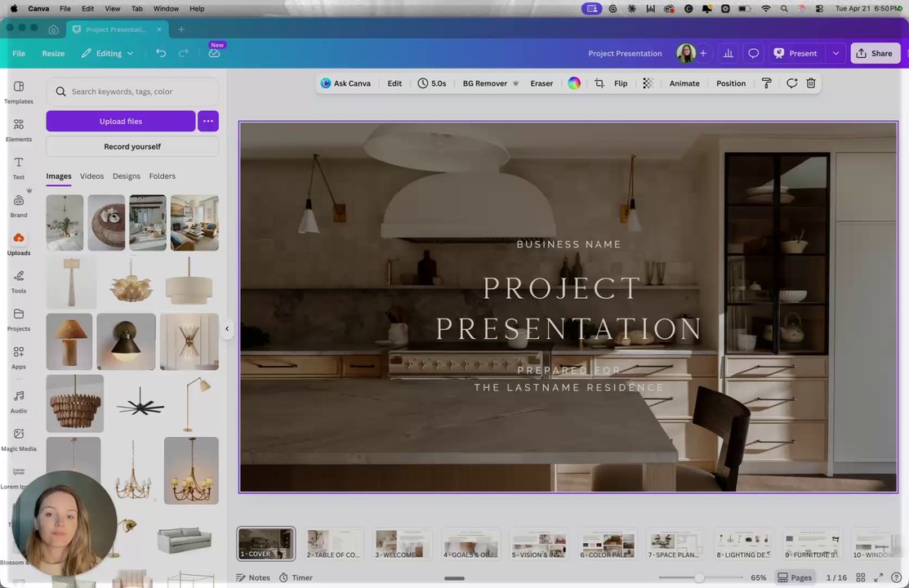Image resolution: width=909 pixels, height=588 pixels.
Task: Open the Audio panel
Action: [x=19, y=402]
